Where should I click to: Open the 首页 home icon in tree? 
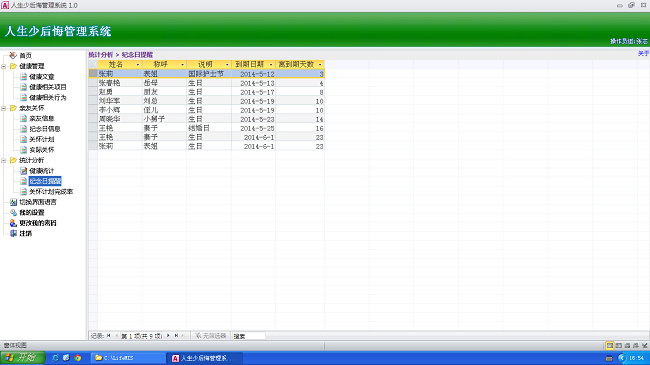(13, 56)
